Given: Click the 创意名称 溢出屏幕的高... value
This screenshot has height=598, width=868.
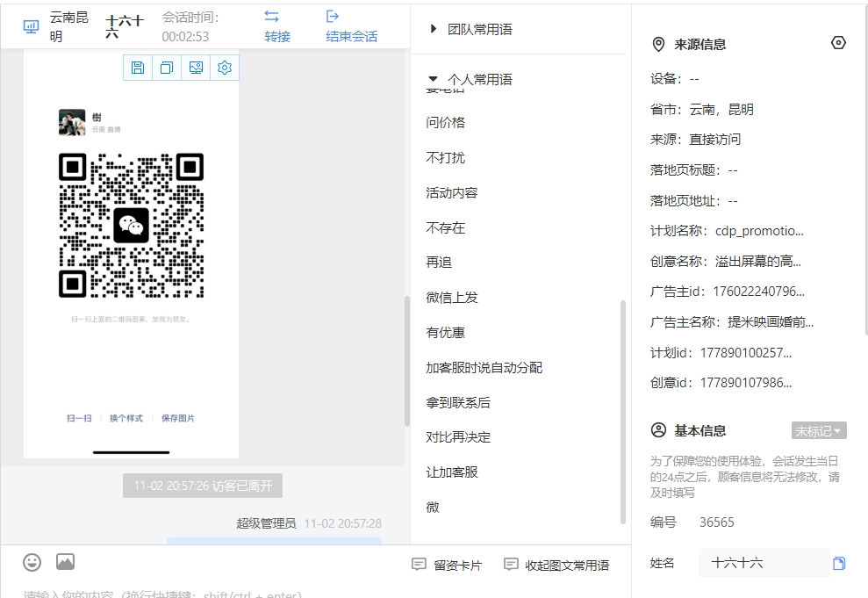Looking at the screenshot, I should click(757, 262).
